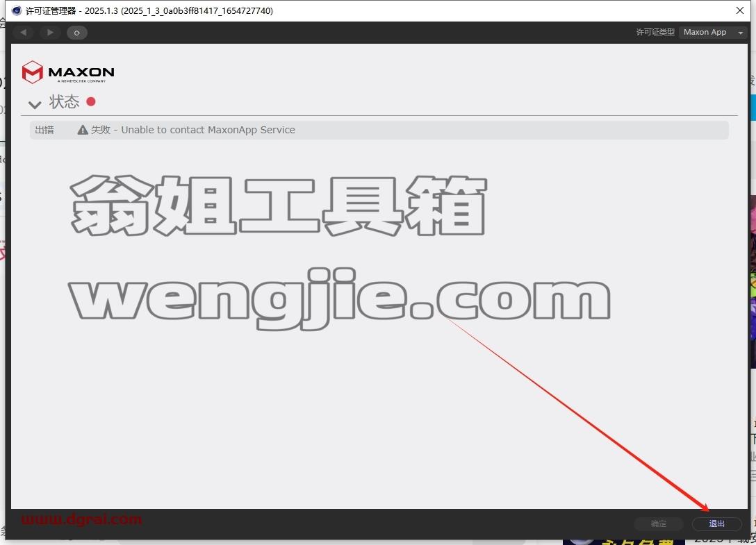Image resolution: width=756 pixels, height=545 pixels.
Task: Click the 确定 button
Action: click(659, 523)
